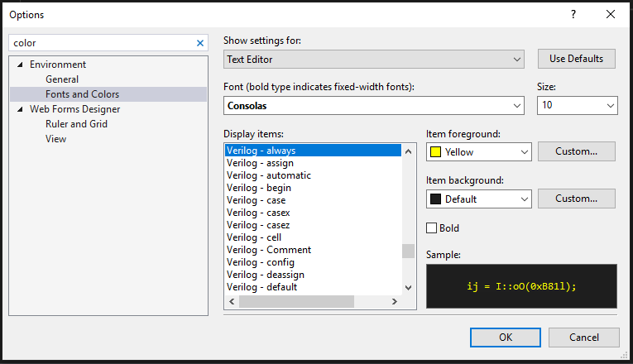Click Custom button for item foreground
The image size is (633, 364).
point(577,151)
